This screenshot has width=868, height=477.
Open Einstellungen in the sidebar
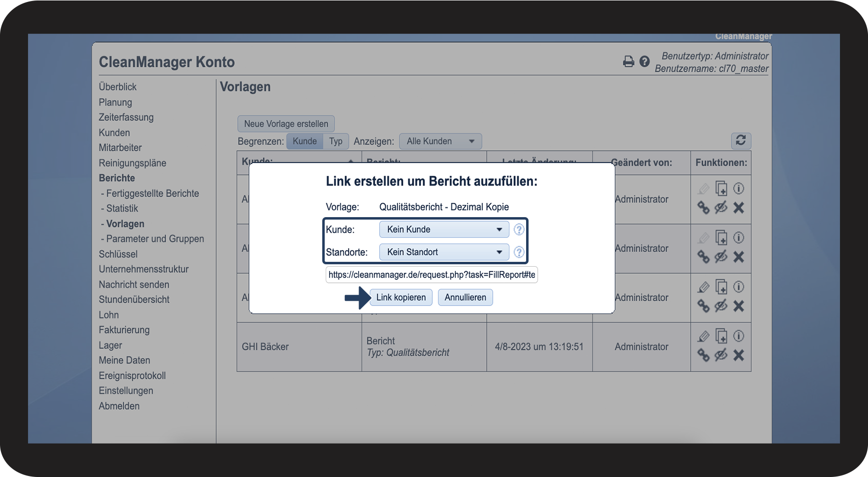coord(126,391)
